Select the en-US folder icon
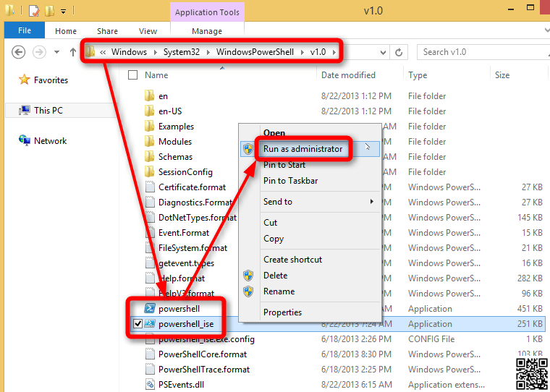This screenshot has height=392, width=550. [x=149, y=111]
